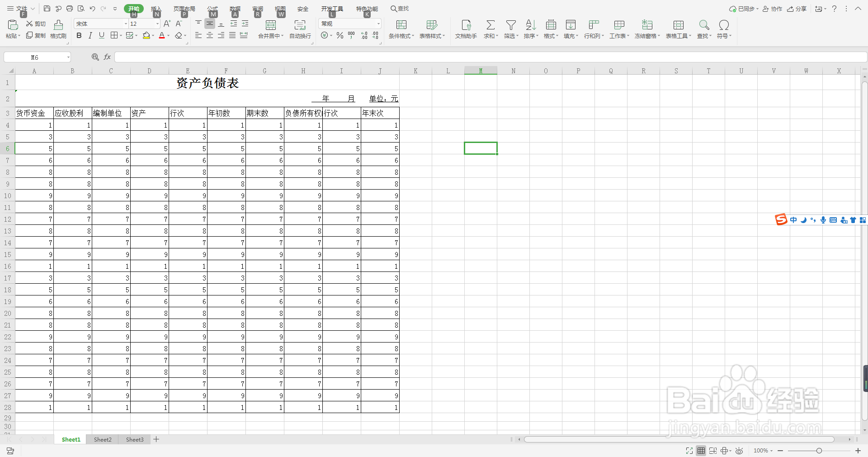
Task: Open the Document Assistant tool
Action: click(466, 25)
